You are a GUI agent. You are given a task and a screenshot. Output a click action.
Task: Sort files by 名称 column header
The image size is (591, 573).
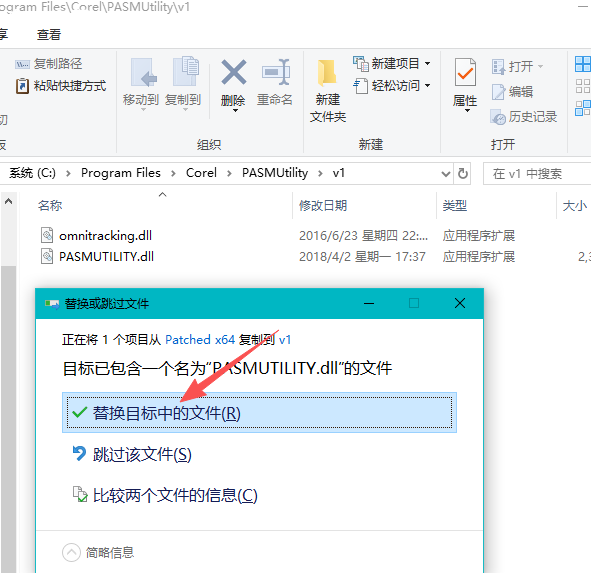click(50, 206)
